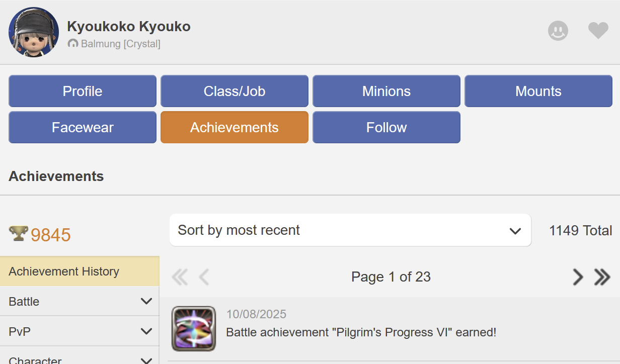View the Mounts tab
The width and height of the screenshot is (620, 364).
coord(538,91)
